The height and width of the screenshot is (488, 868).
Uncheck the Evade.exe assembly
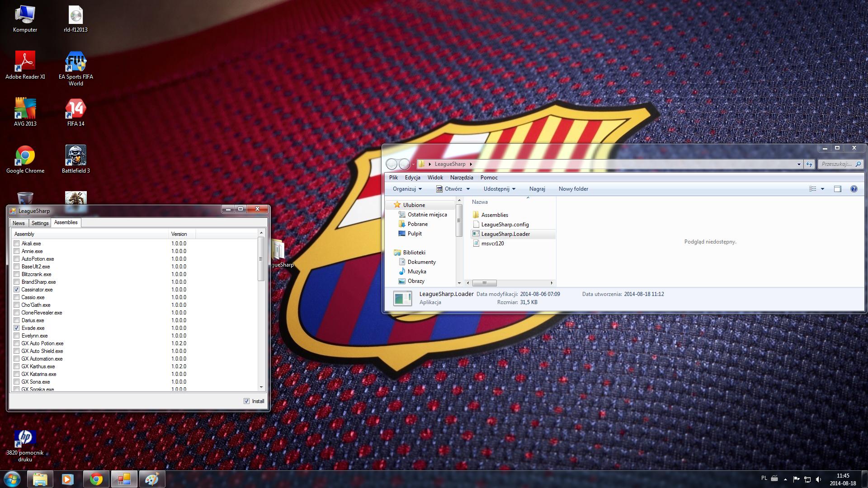(17, 328)
